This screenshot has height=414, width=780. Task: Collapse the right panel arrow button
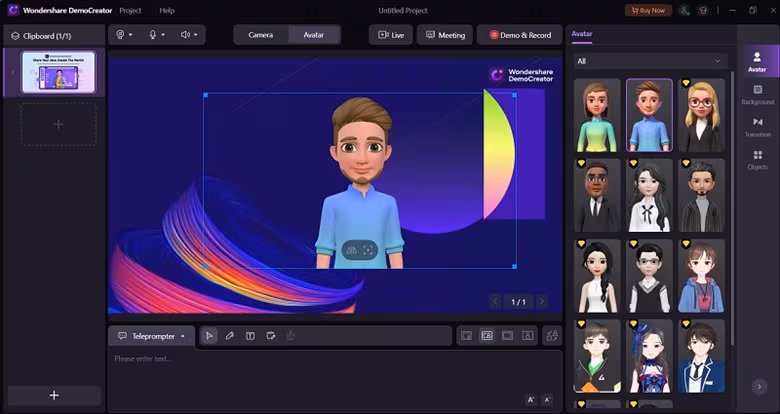pyautogui.click(x=759, y=386)
